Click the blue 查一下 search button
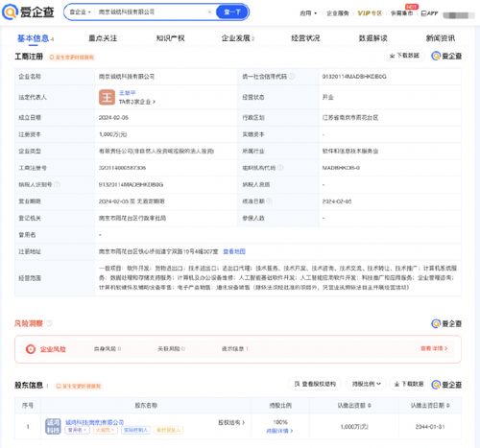 (x=232, y=12)
